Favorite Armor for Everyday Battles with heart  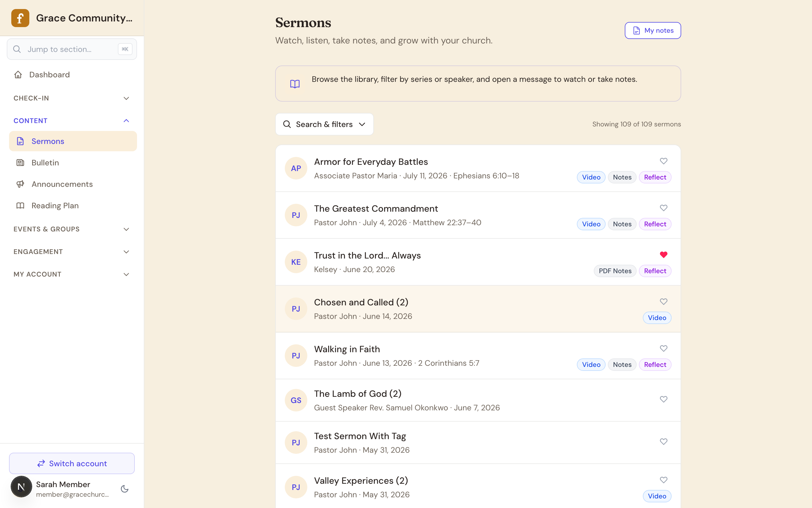[663, 161]
